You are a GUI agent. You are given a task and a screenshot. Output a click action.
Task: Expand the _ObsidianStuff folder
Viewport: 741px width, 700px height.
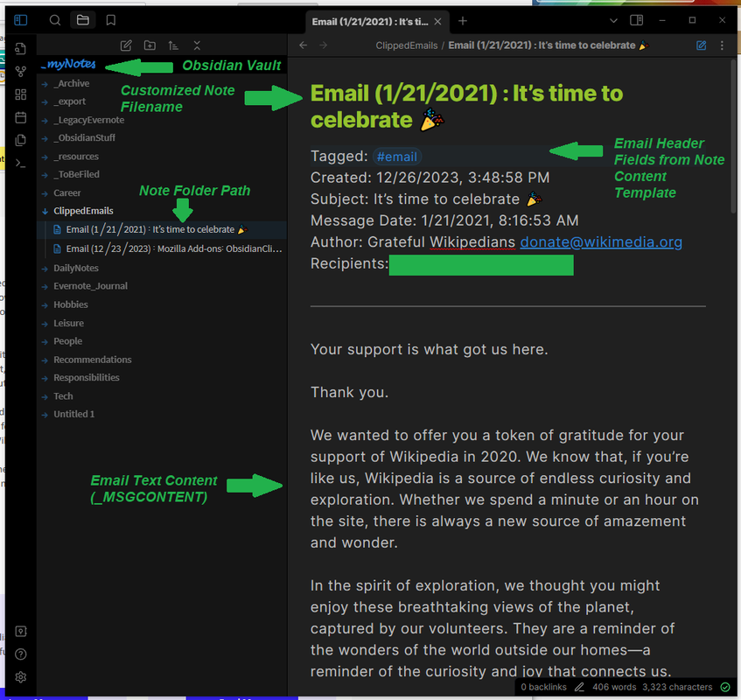tap(84, 137)
